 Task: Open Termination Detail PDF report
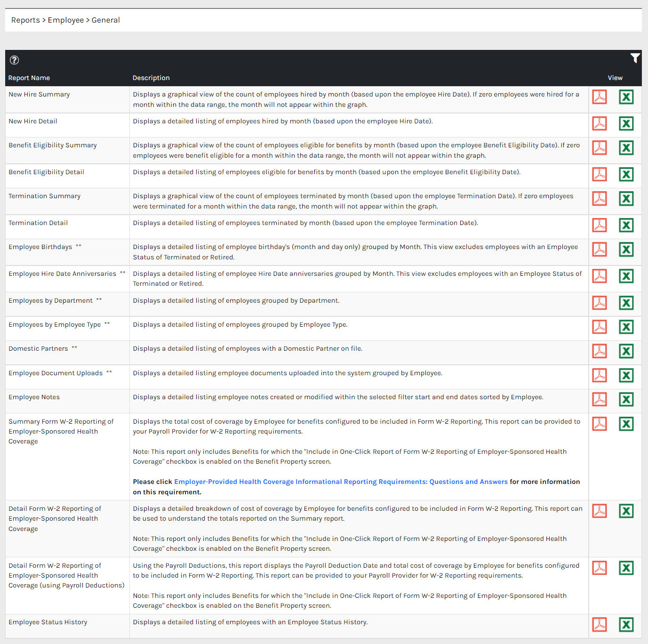[x=599, y=225]
